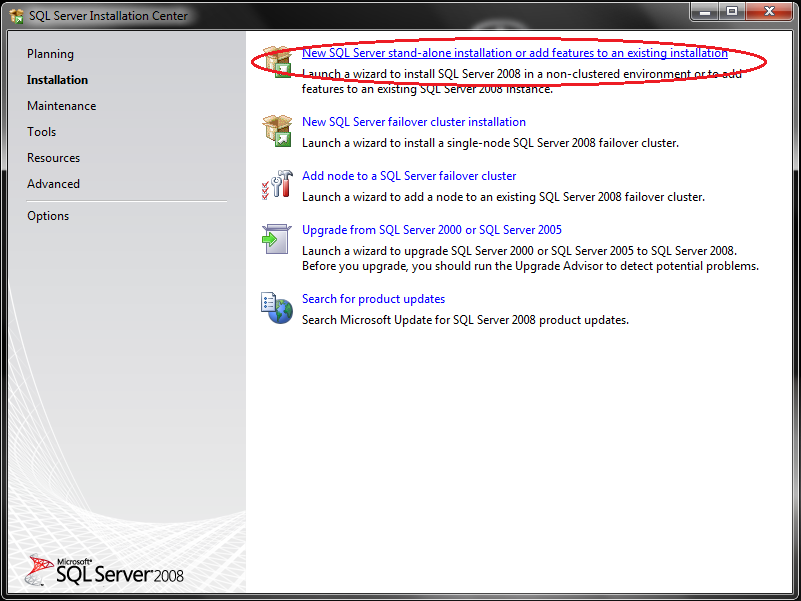Click text 'features to an existing SQL Server 2008 instance'

tap(427, 89)
